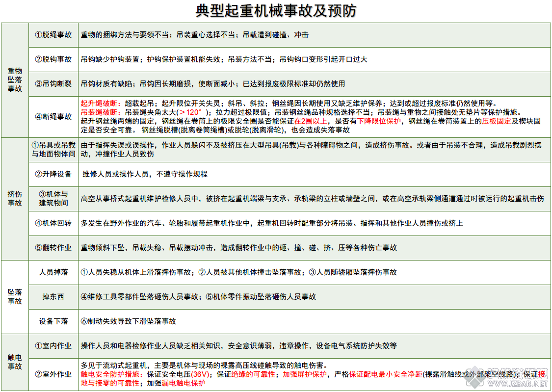The height and width of the screenshot is (392, 552).
Task: Click the text ③人员随轿厢坠落摔伤事故
Action: click(353, 272)
